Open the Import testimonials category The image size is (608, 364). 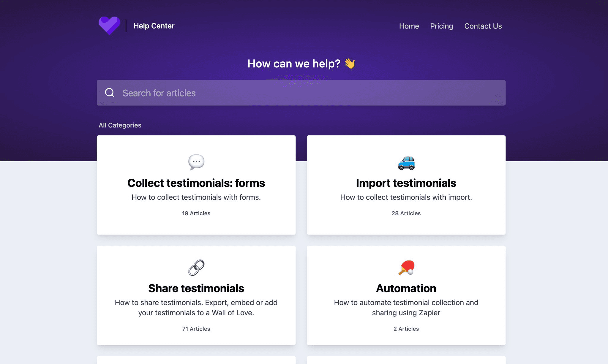click(406, 183)
